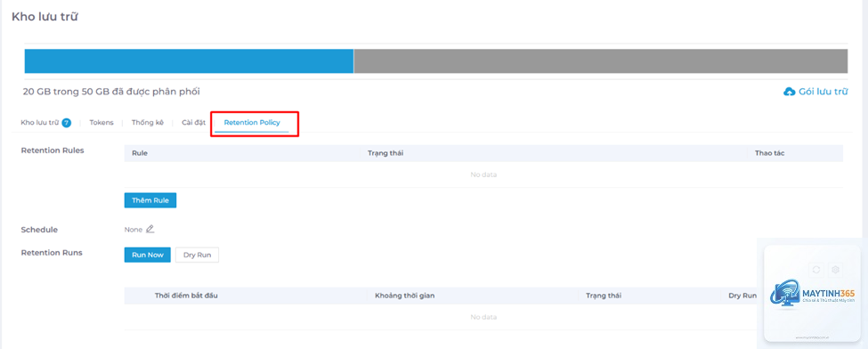Open the Thống kê tab
The image size is (868, 349).
tap(147, 123)
